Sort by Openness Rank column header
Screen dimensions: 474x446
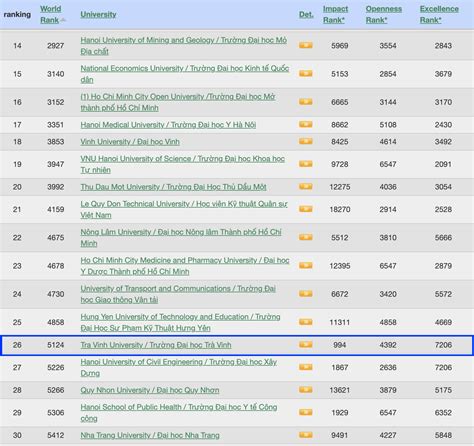click(384, 14)
